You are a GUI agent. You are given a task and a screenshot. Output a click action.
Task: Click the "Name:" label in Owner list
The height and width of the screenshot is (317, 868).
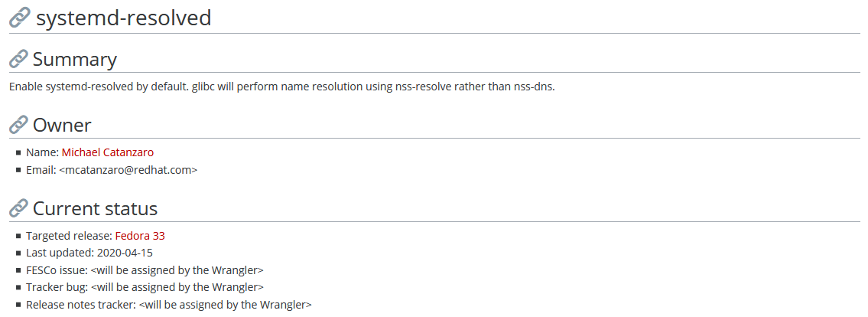(42, 152)
